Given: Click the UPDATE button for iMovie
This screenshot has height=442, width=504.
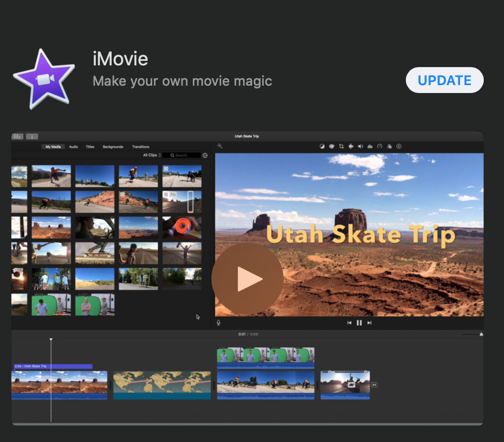Looking at the screenshot, I should pos(445,81).
